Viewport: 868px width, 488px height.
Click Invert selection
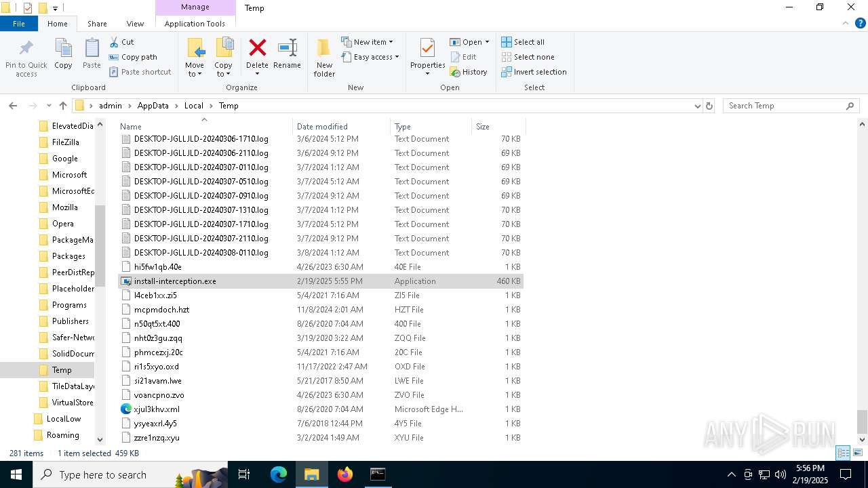pos(534,72)
